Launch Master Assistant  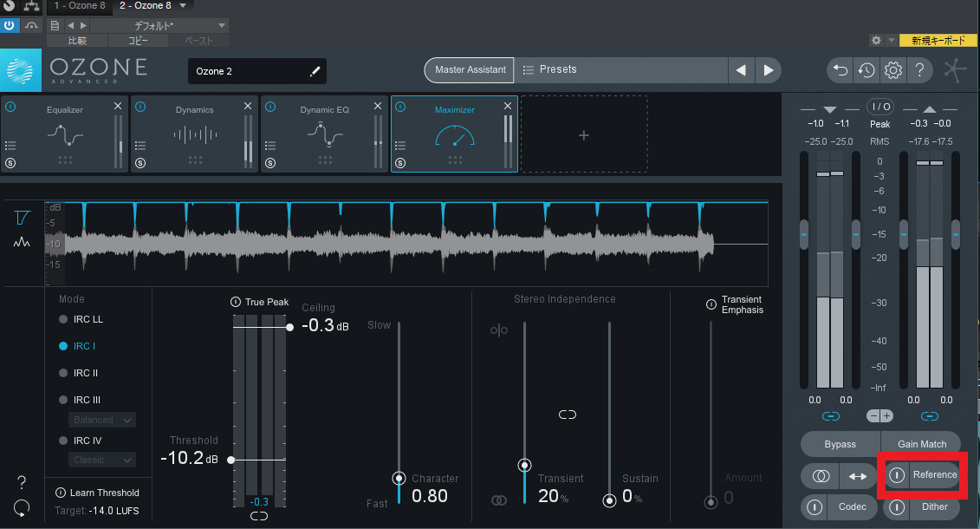point(470,70)
